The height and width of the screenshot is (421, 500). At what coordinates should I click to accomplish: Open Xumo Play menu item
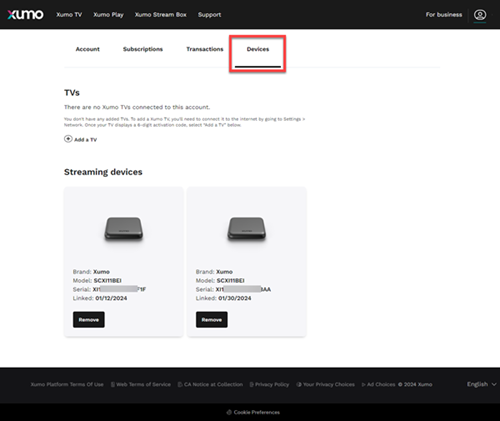click(108, 15)
